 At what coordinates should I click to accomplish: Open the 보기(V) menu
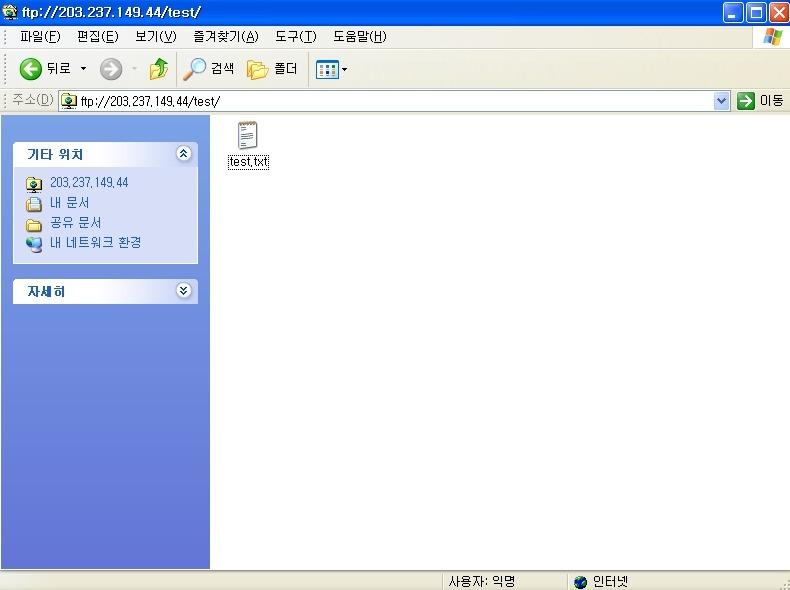pos(156,36)
